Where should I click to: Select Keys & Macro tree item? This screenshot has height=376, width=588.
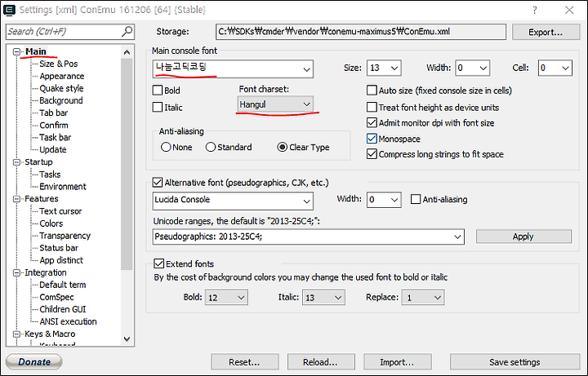(x=50, y=334)
